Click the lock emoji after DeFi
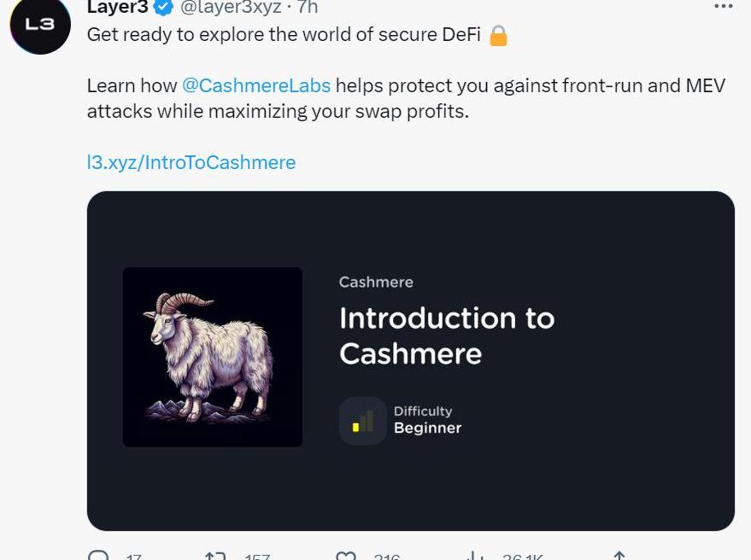The width and height of the screenshot is (751, 560). pos(498,36)
